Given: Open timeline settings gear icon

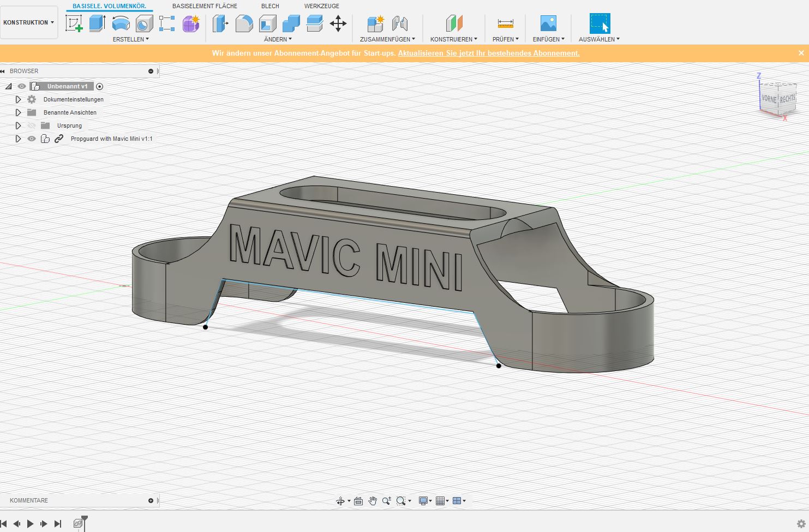Looking at the screenshot, I should [801, 524].
